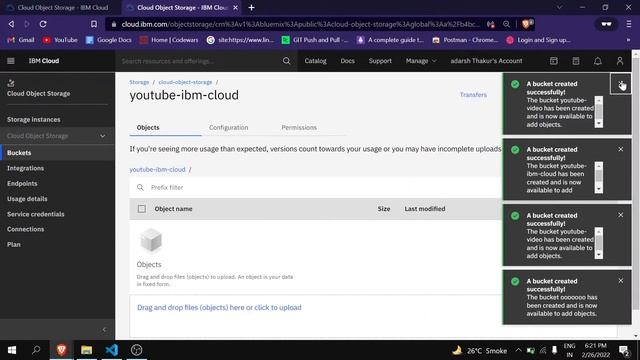Switch to the Configuration tab
This screenshot has width=640, height=360.
click(229, 127)
